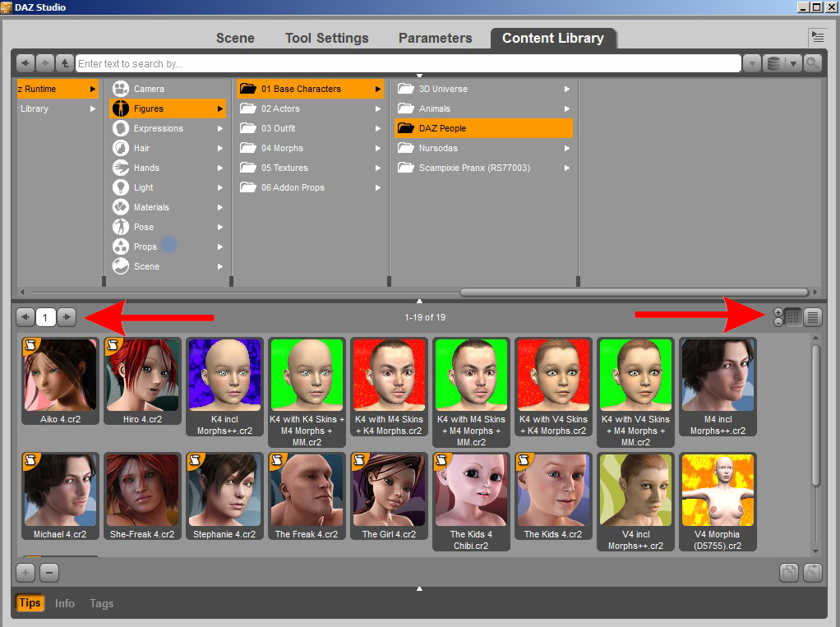Go to next results page
The image size is (840, 627).
(67, 317)
